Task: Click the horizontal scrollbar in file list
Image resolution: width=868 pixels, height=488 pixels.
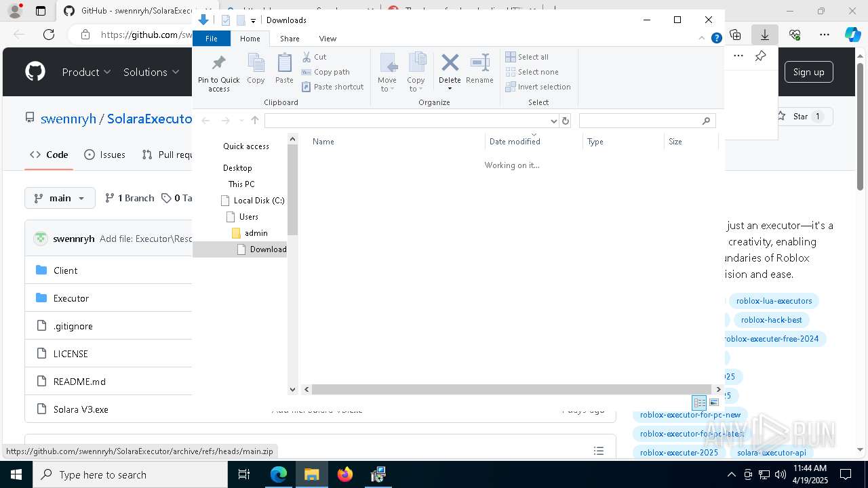Action: 512,389
